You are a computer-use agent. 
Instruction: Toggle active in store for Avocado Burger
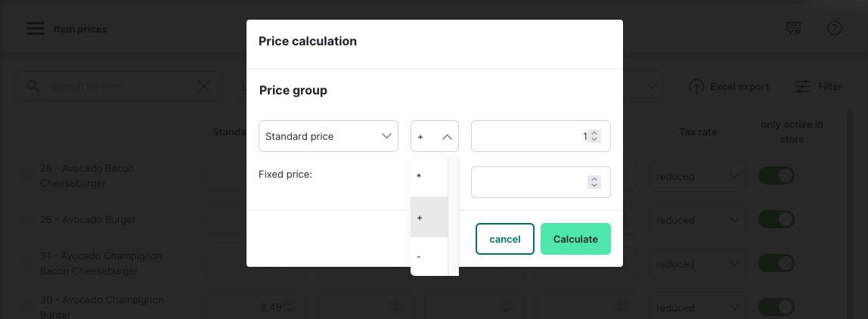777,220
